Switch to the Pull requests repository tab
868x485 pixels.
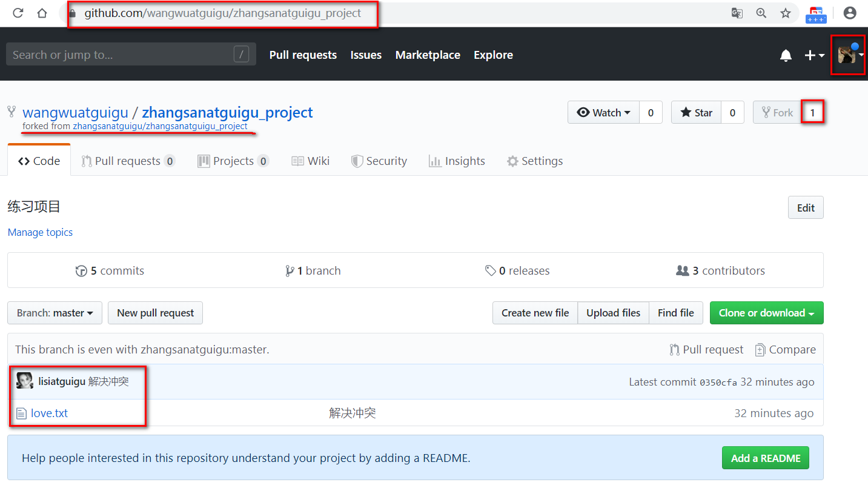click(x=128, y=161)
